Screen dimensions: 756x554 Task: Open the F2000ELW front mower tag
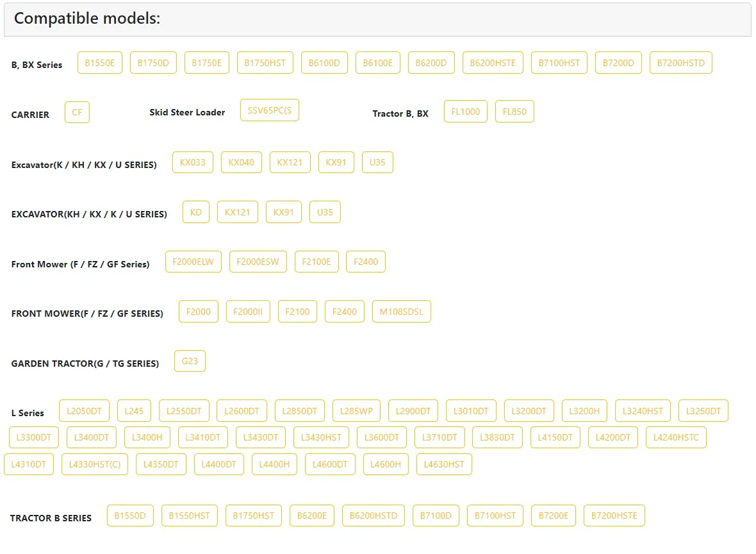pos(193,262)
